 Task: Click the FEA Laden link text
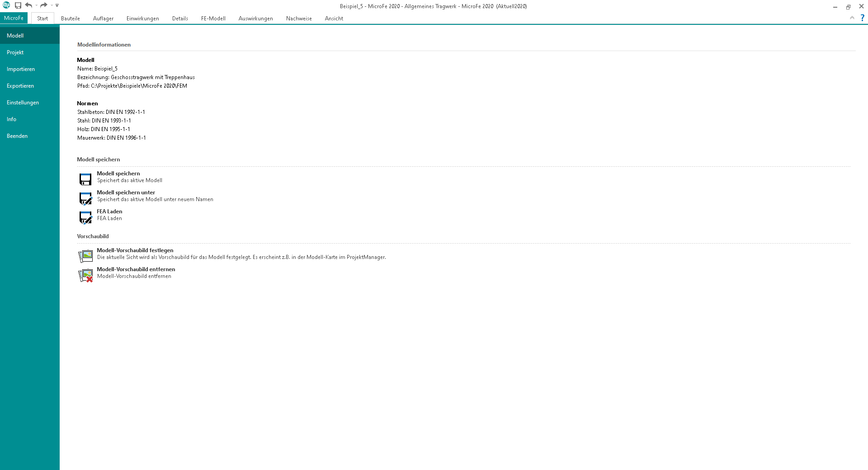(109, 211)
